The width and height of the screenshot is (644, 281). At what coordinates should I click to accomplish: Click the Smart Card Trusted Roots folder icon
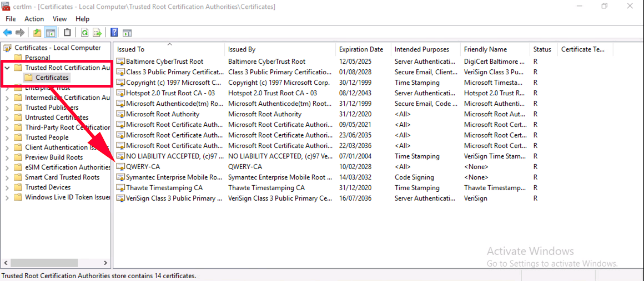pos(18,177)
